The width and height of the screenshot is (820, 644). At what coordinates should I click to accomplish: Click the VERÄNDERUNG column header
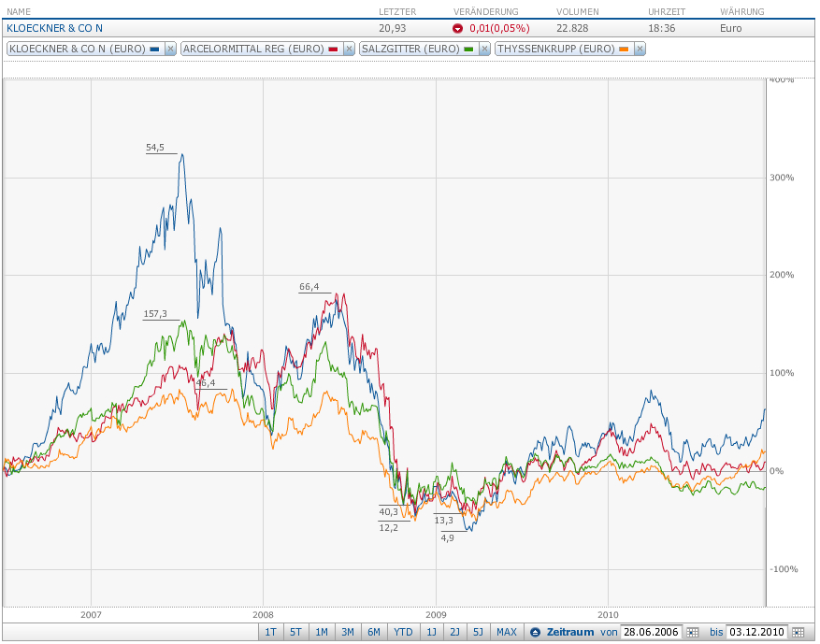pos(486,11)
